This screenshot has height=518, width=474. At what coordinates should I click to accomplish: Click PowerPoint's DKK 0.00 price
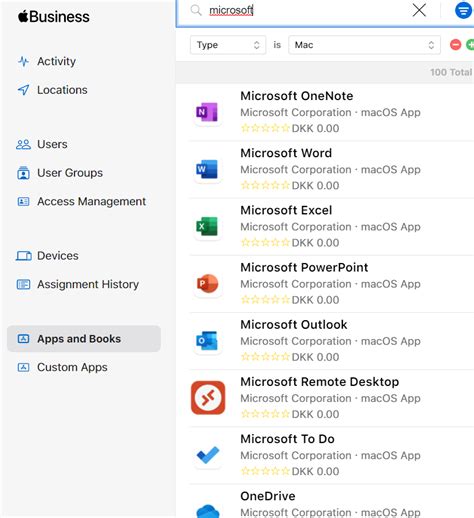(x=315, y=300)
